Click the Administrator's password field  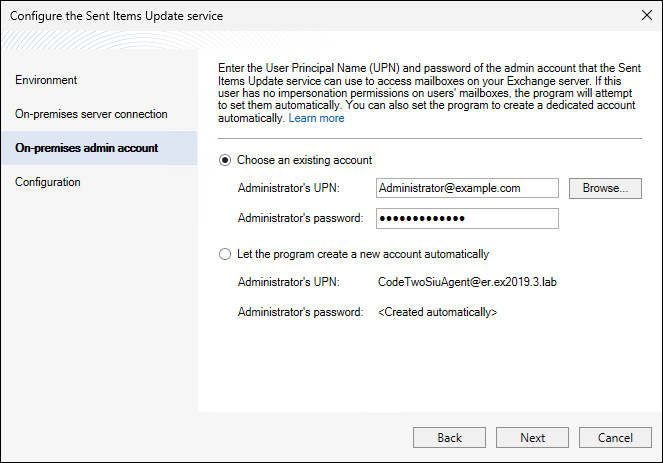pos(466,219)
